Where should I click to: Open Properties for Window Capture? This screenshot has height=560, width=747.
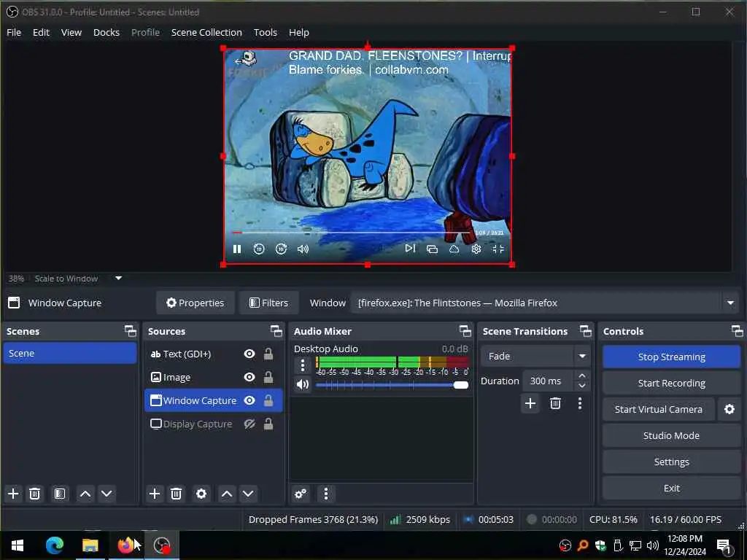pos(196,303)
